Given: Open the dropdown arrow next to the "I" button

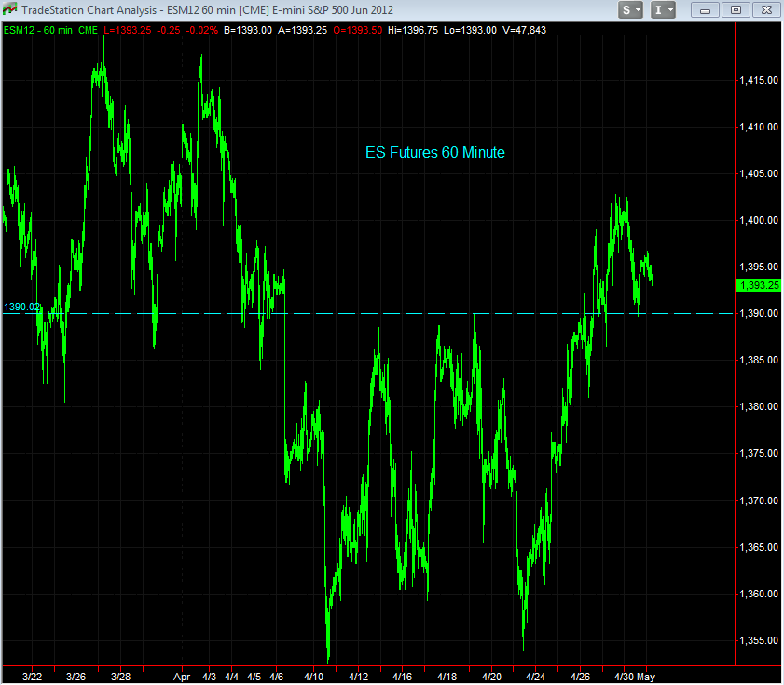Looking at the screenshot, I should (670, 9).
